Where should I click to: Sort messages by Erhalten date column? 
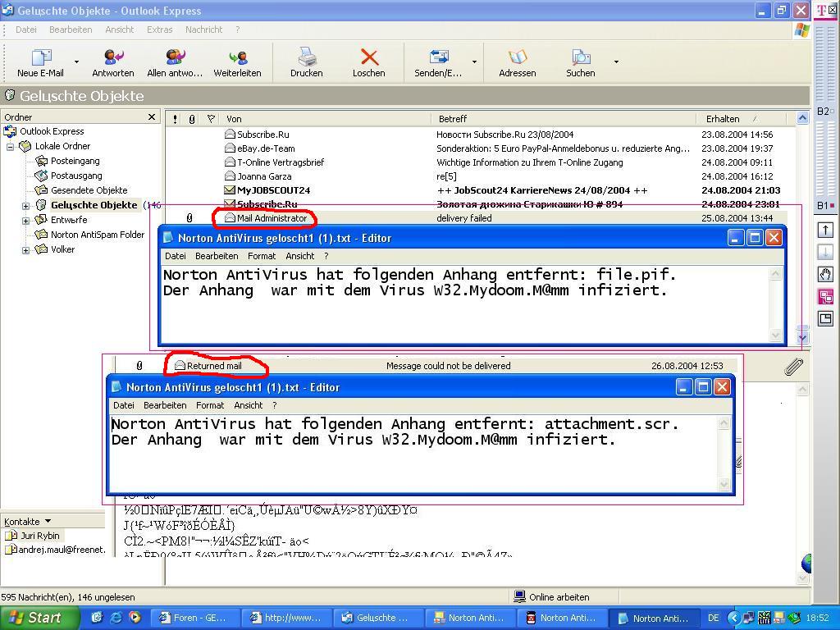tap(742, 119)
